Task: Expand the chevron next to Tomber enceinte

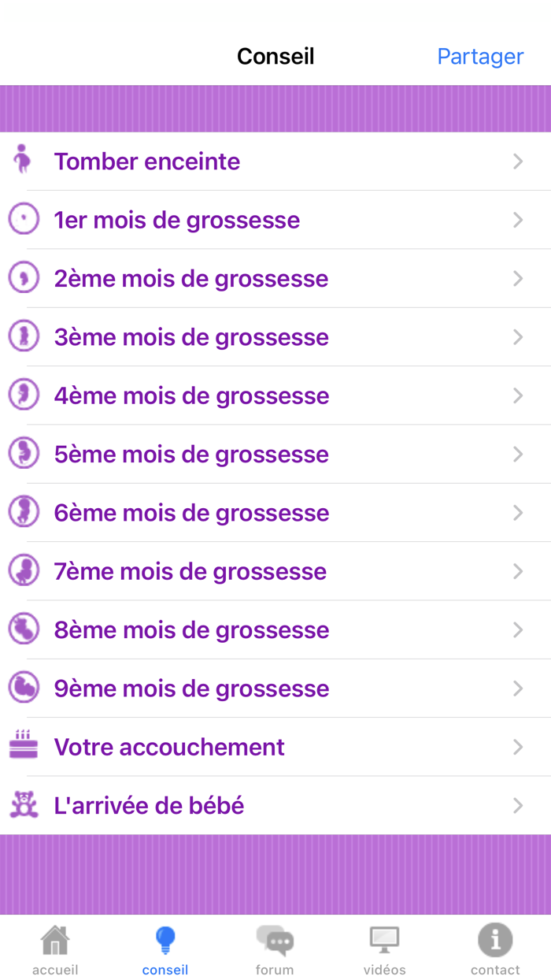Action: pos(517,161)
